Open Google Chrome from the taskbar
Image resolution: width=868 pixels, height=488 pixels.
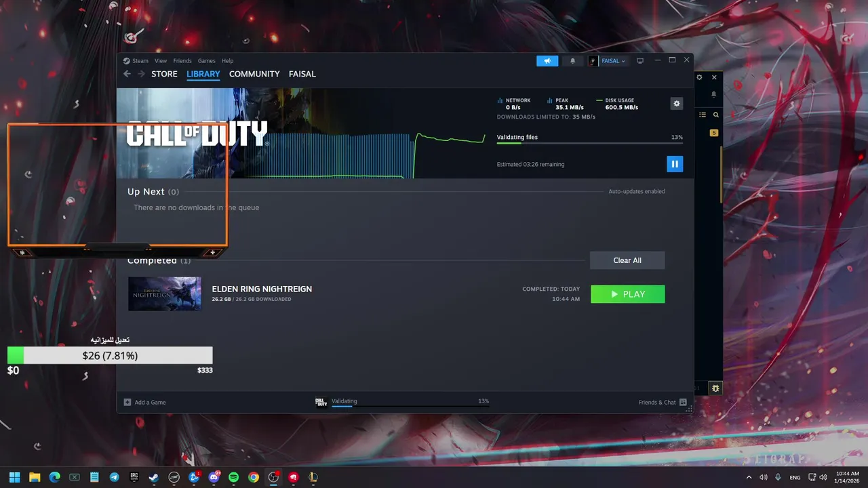click(x=254, y=477)
